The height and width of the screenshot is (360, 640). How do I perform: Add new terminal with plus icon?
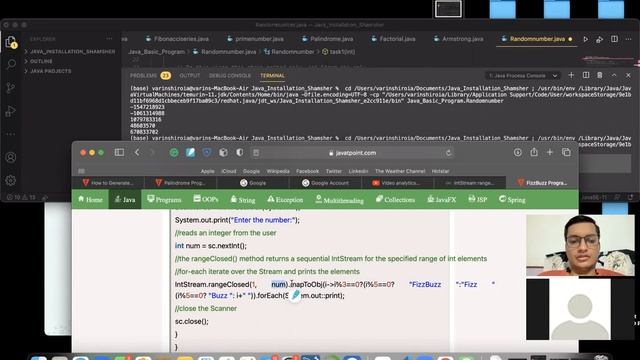point(571,75)
